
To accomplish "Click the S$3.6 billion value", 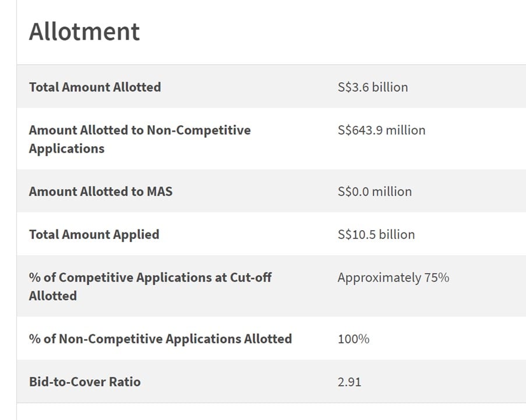I will 373,87.
